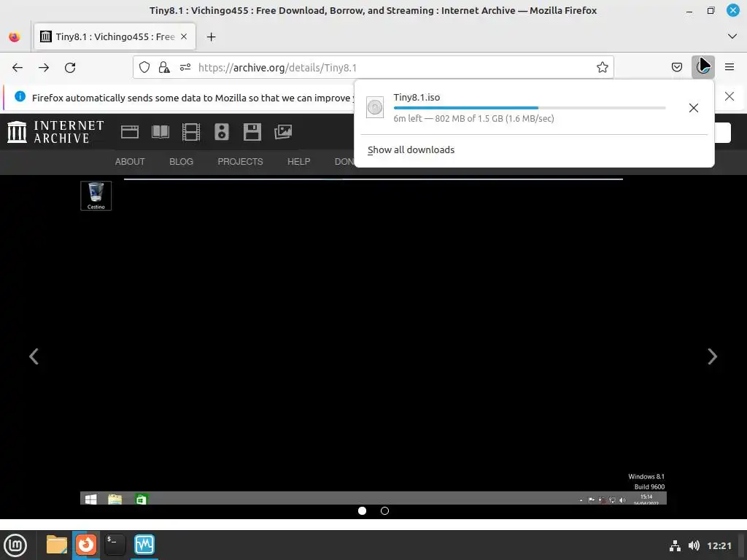Open the volume tray icon
The height and width of the screenshot is (560, 747).
694,545
